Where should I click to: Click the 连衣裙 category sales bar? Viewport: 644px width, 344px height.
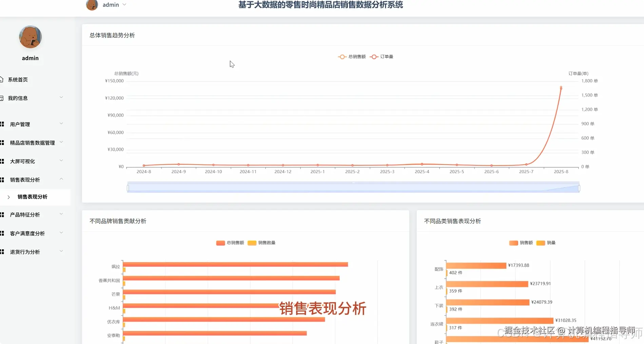[x=500, y=321]
